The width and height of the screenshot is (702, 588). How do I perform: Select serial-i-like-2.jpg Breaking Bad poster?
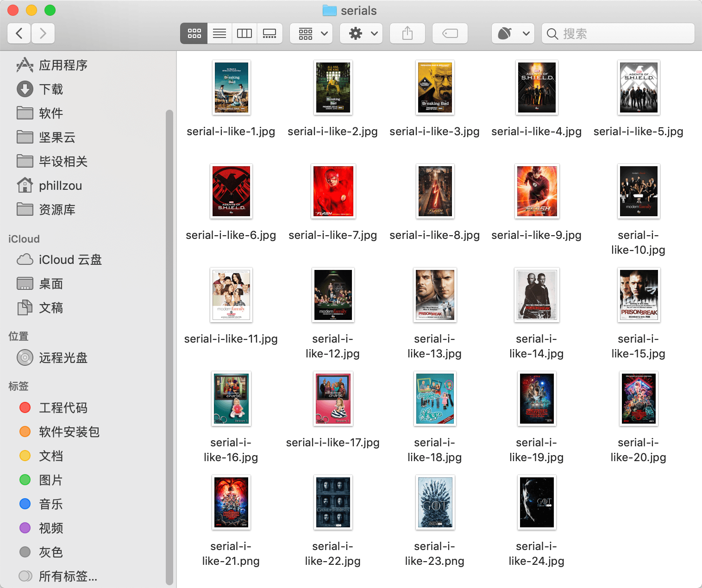click(333, 88)
